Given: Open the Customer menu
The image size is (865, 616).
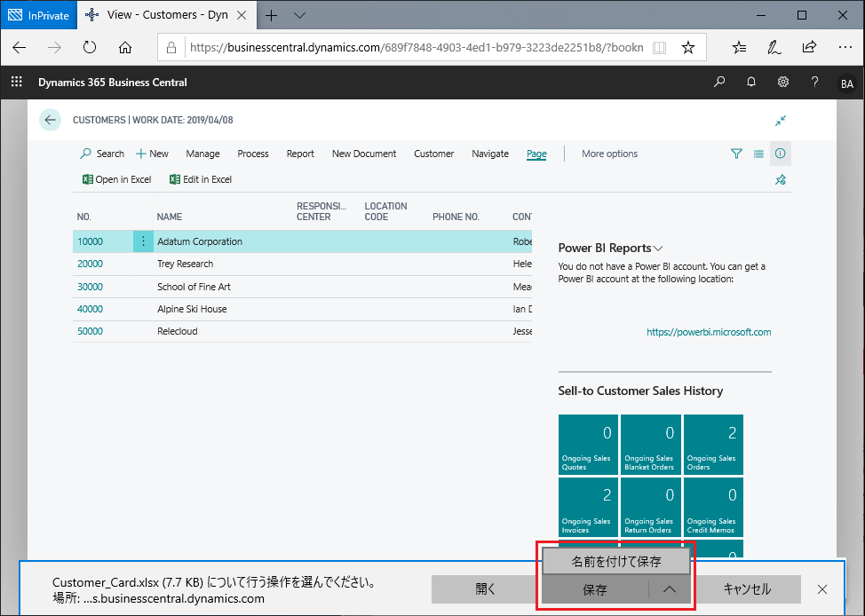Looking at the screenshot, I should tap(433, 154).
